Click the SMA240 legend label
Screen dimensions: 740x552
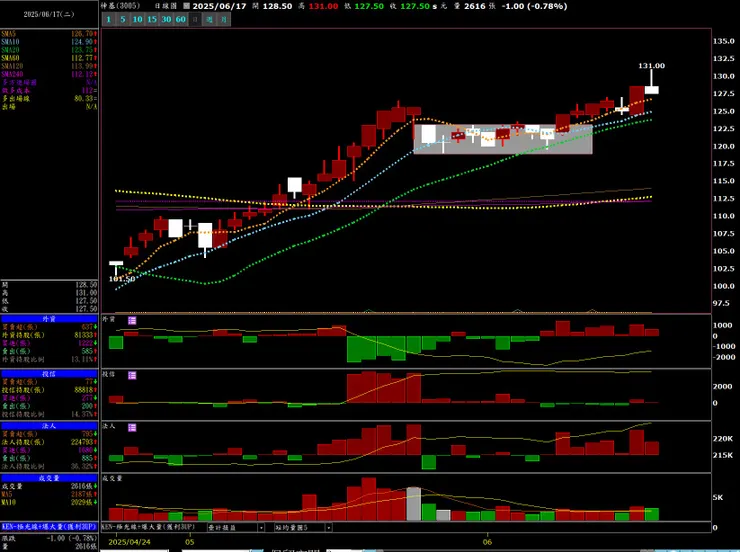click(12, 74)
